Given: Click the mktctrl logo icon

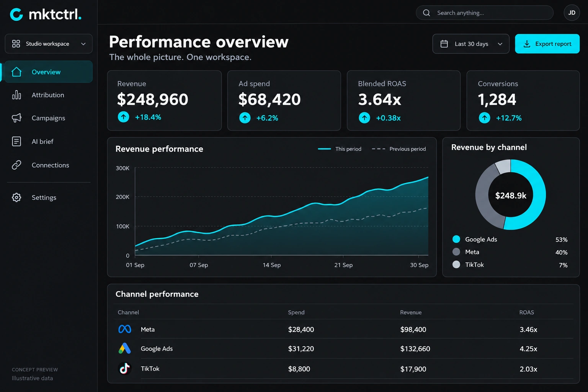Looking at the screenshot, I should pyautogui.click(x=16, y=15).
